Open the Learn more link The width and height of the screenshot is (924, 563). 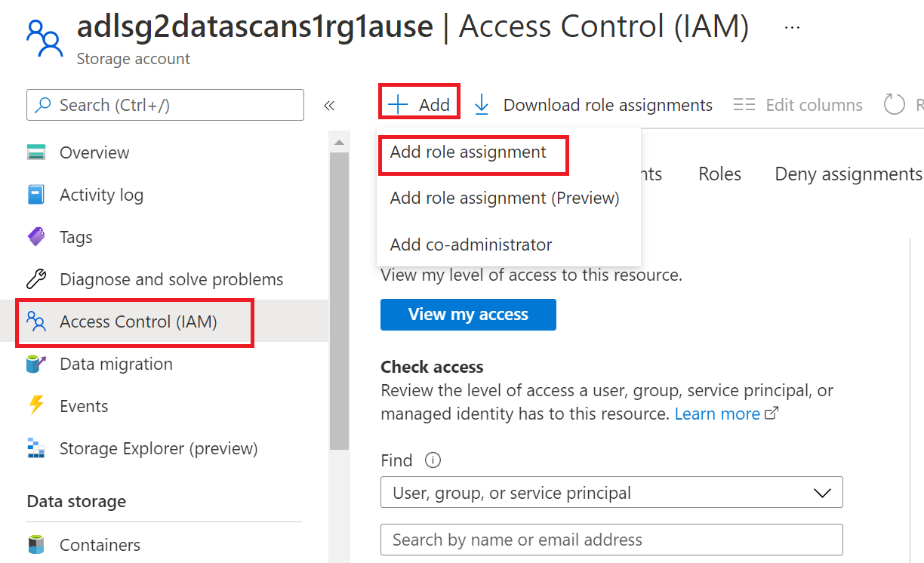717,414
